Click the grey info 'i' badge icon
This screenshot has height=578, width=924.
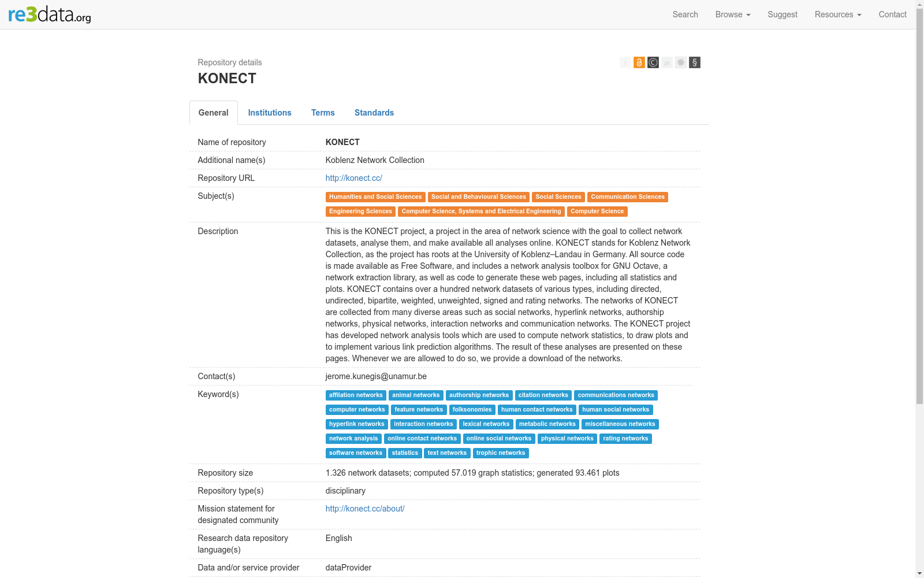[625, 62]
